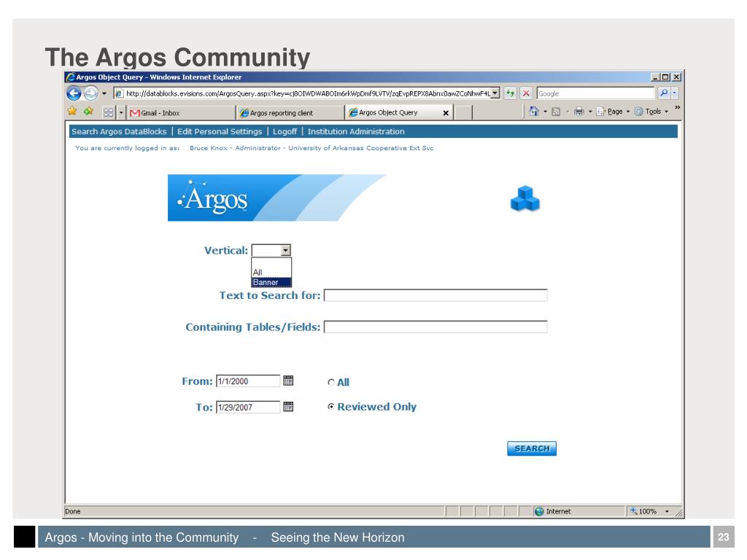Click the zoom level magnifier in status bar
The image size is (747, 560).
click(634, 511)
